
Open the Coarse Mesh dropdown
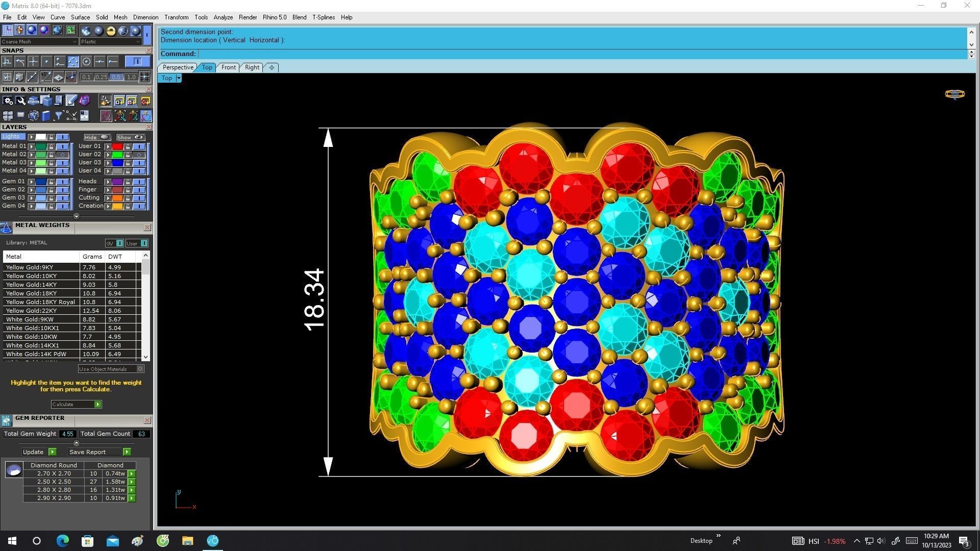(x=39, y=42)
